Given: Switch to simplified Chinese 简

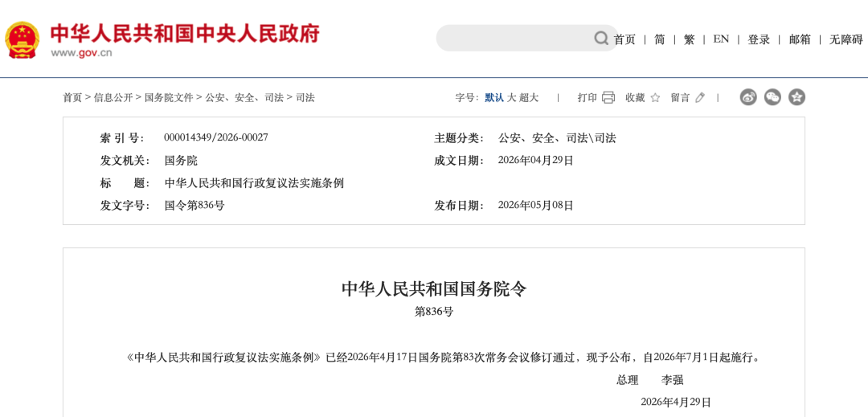Looking at the screenshot, I should pyautogui.click(x=659, y=39).
